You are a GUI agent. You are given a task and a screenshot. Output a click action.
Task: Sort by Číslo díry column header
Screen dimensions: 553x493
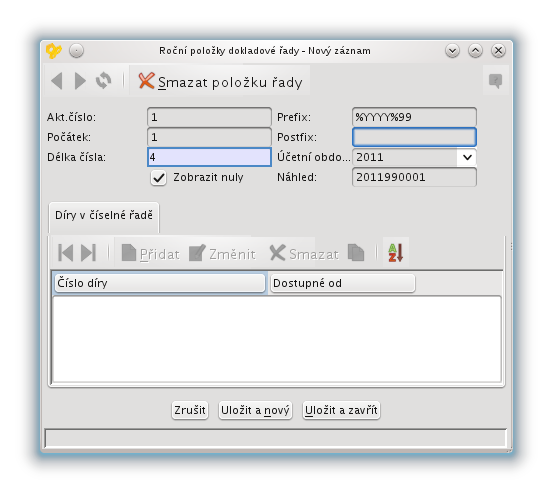(159, 283)
